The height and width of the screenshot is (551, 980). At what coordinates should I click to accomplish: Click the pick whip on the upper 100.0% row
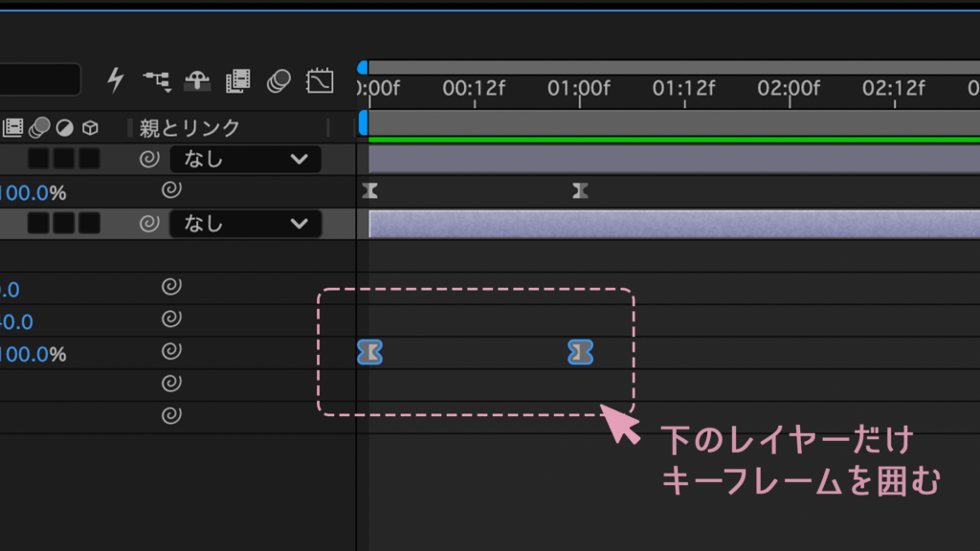171,190
